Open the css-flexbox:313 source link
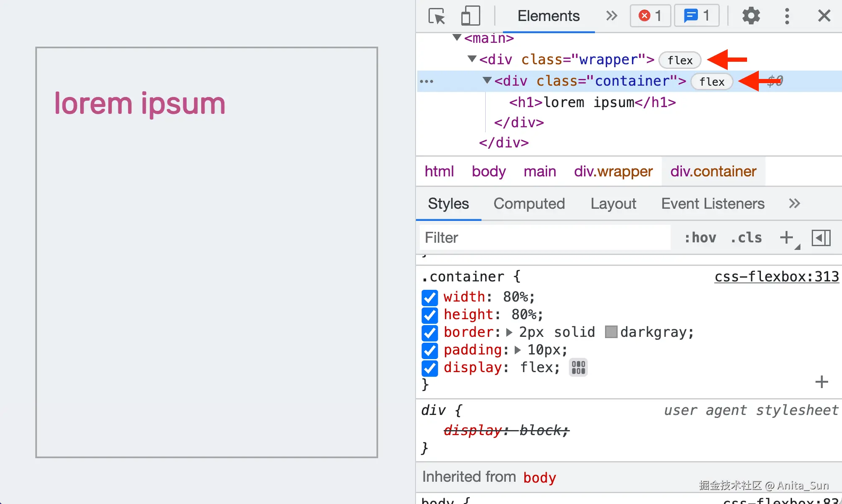Image resolution: width=842 pixels, height=504 pixels. 776,277
